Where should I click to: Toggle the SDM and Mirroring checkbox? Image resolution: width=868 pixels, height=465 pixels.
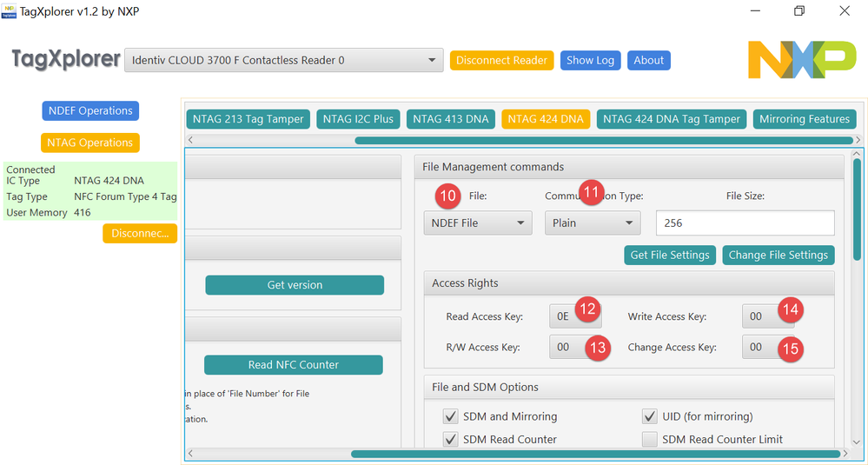coord(451,416)
